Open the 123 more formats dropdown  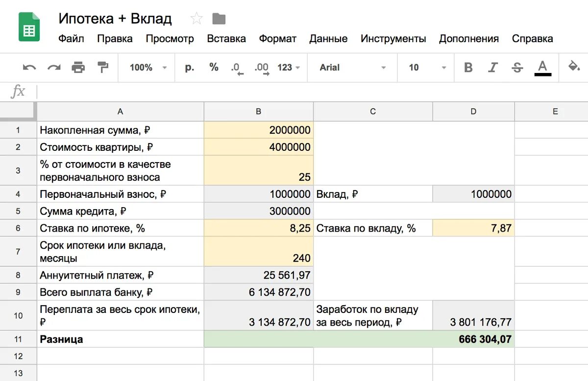click(289, 68)
